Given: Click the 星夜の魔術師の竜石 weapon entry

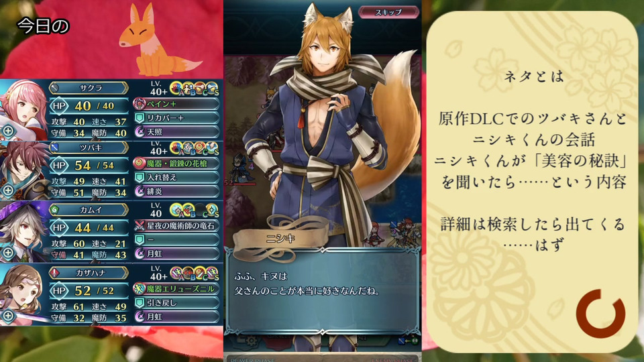Looking at the screenshot, I should click(176, 226).
